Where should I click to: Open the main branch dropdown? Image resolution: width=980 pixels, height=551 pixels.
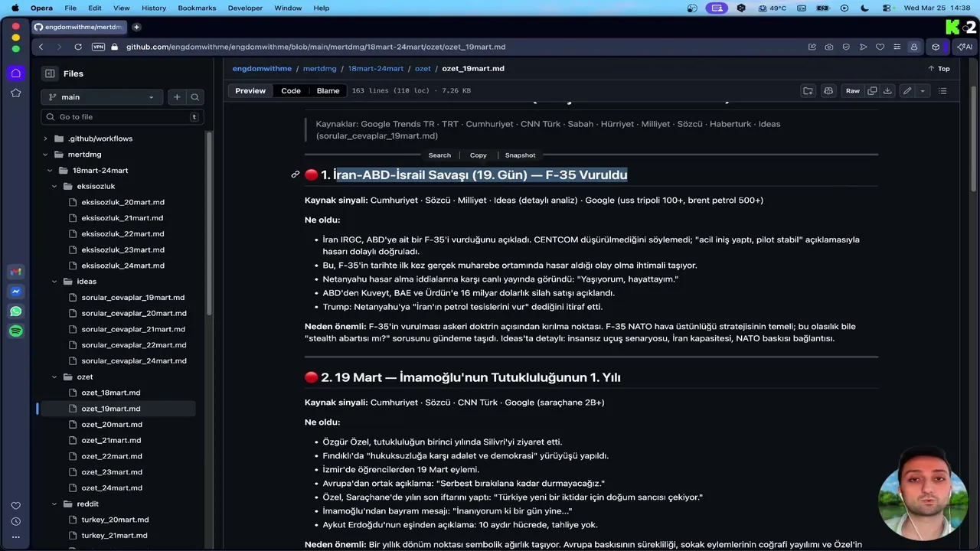tap(102, 97)
